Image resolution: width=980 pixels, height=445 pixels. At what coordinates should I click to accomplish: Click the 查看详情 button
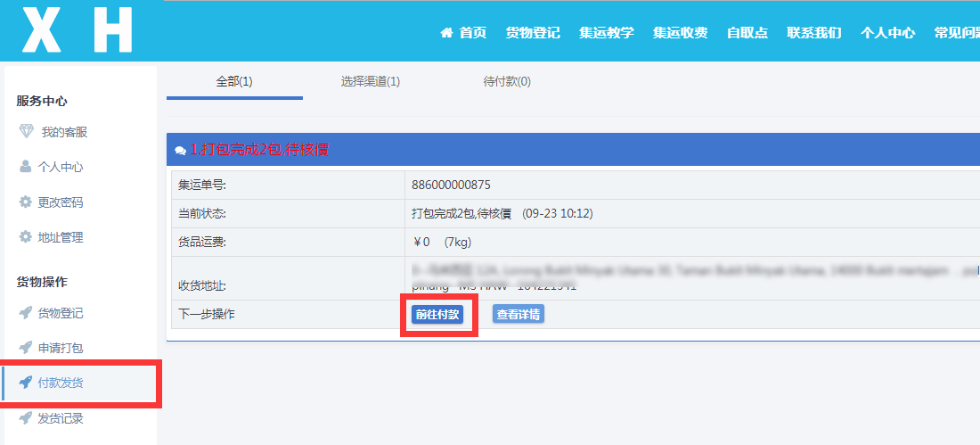pyautogui.click(x=518, y=314)
